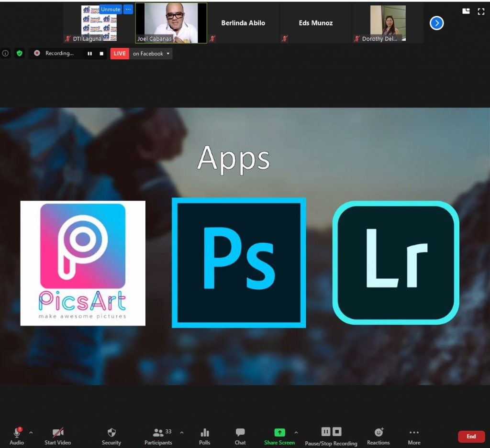Pause the recording in top bar

(89, 54)
